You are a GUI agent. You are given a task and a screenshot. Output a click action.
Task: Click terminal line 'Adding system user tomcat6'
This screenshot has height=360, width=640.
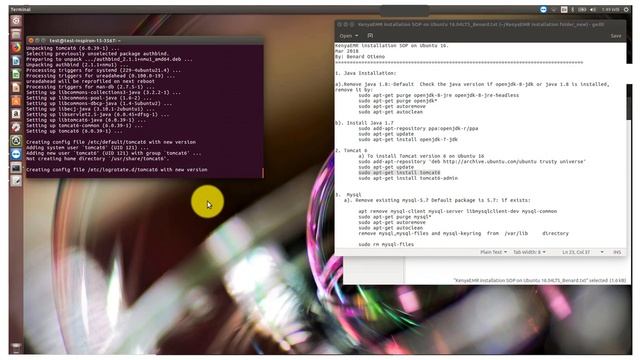87,147
